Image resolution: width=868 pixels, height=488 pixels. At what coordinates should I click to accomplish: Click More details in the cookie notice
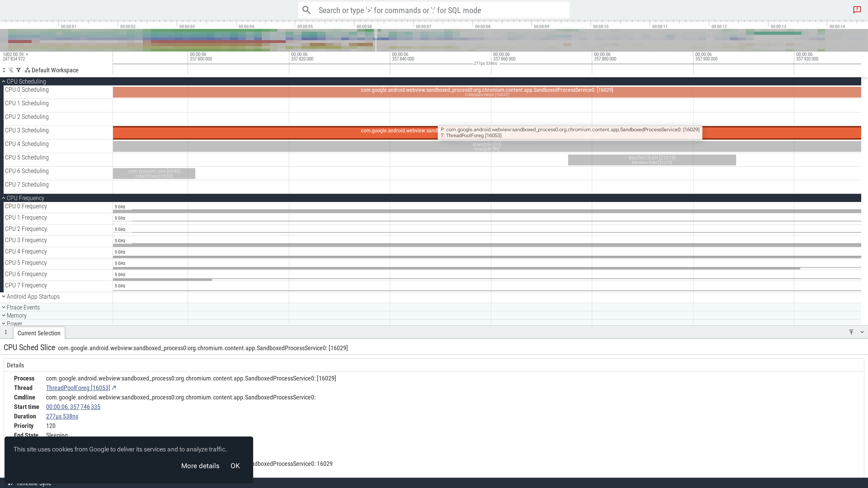pos(200,466)
